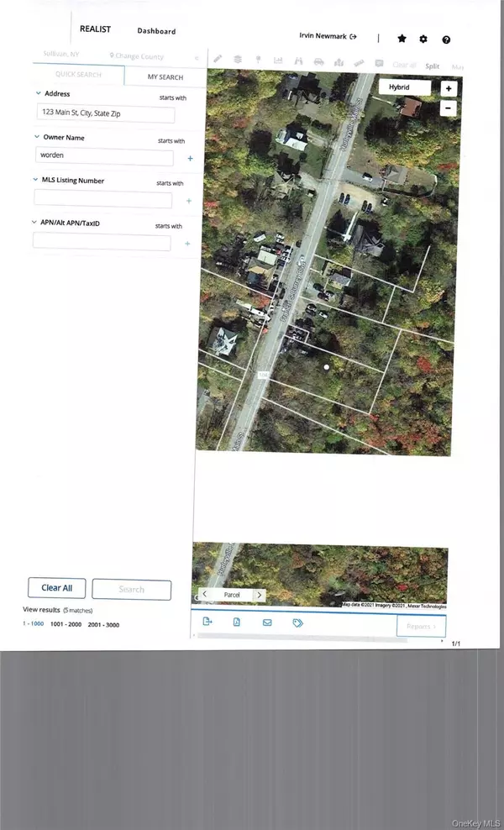Switch to the My Search tab
504x830 pixels.
tap(165, 76)
